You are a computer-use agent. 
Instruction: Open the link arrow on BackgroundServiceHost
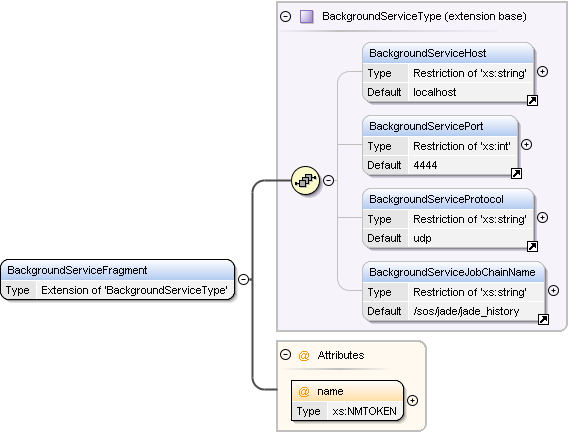coord(532,100)
